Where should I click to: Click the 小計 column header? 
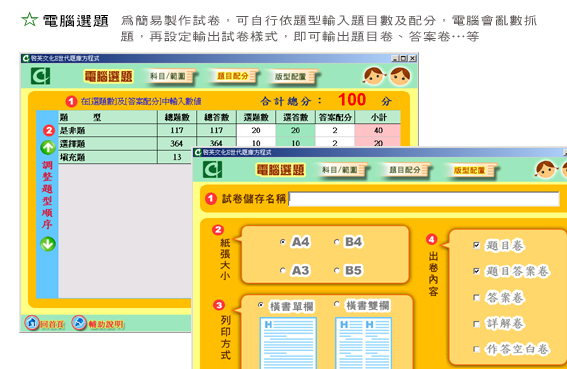[x=378, y=117]
